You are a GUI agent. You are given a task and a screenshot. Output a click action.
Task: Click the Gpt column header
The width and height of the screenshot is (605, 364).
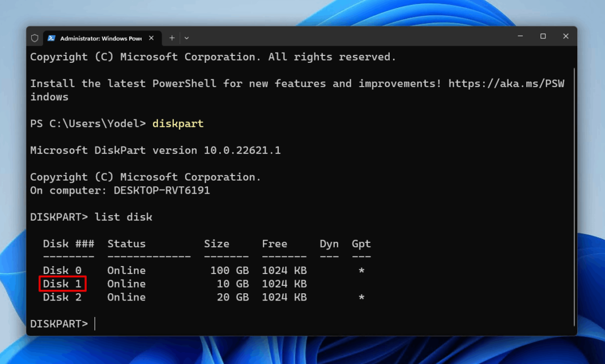tap(361, 244)
